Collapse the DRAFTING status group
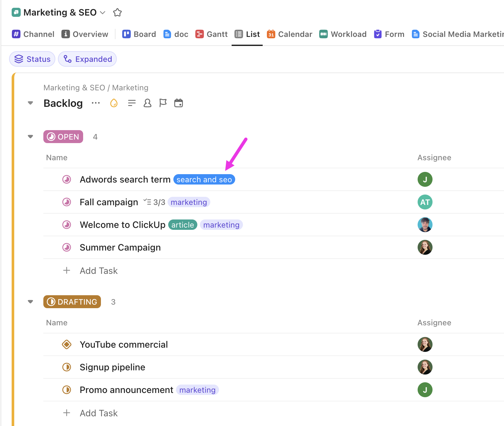The image size is (504, 426). 30,301
